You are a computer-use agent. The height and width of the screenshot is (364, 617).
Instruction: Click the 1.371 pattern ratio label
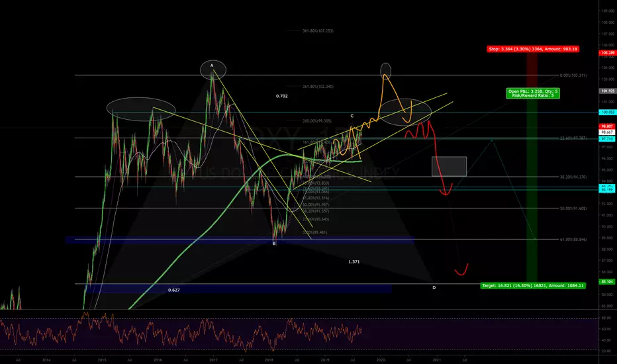click(x=354, y=261)
